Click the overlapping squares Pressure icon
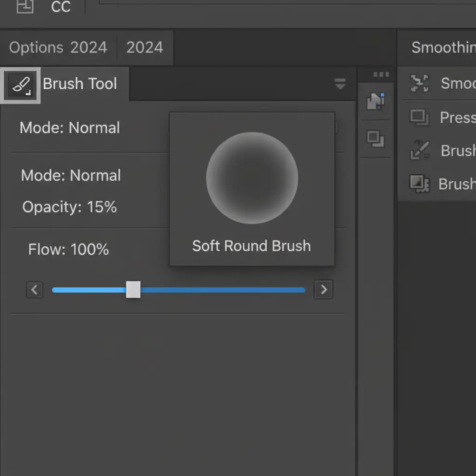476x476 pixels. tap(419, 117)
